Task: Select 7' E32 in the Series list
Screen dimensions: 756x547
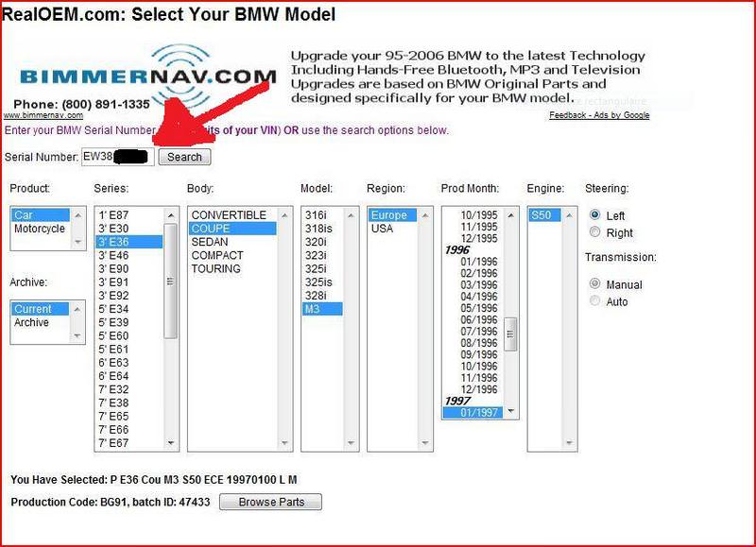Action: (129, 389)
